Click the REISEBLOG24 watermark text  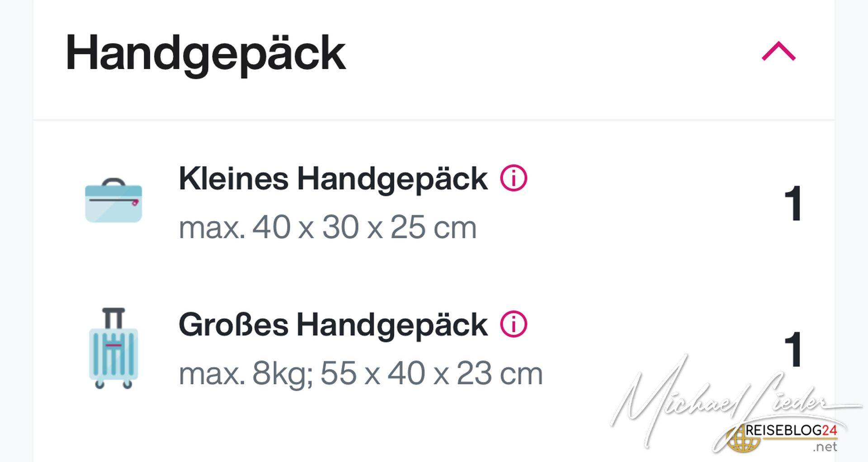(x=791, y=430)
